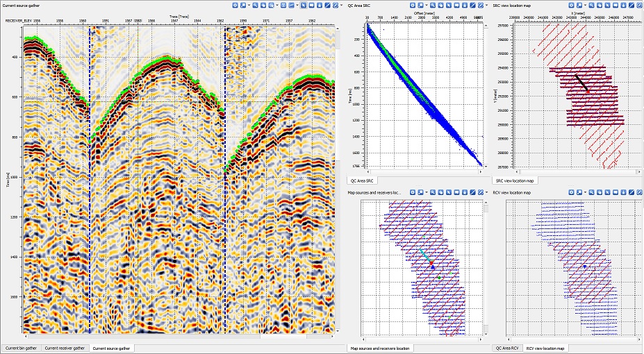Select SRC view location map bottom tab
Viewport: 644px width, 354px height.
(x=515, y=180)
